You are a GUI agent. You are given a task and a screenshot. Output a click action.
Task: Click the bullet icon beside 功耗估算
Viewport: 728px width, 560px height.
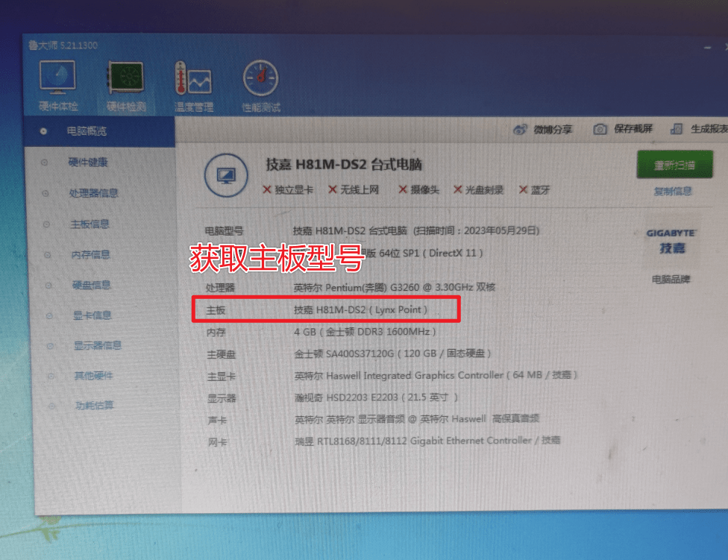click(52, 406)
